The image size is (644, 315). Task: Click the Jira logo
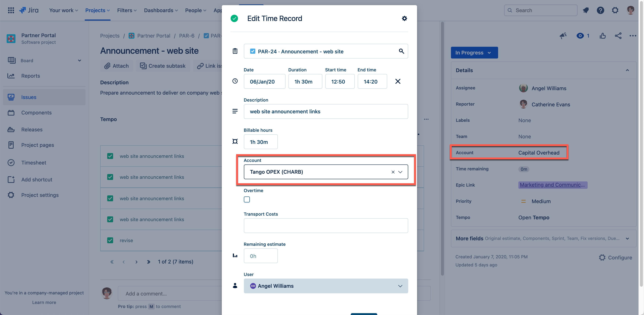point(29,10)
